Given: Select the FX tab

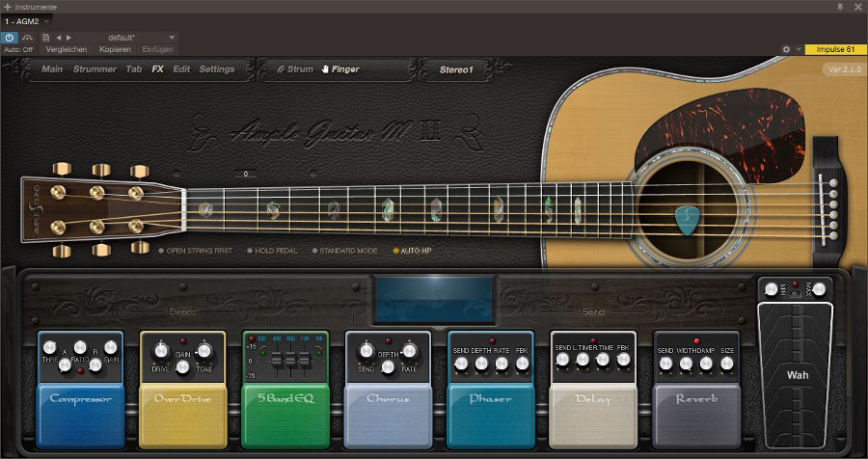Looking at the screenshot, I should pyautogui.click(x=158, y=69).
